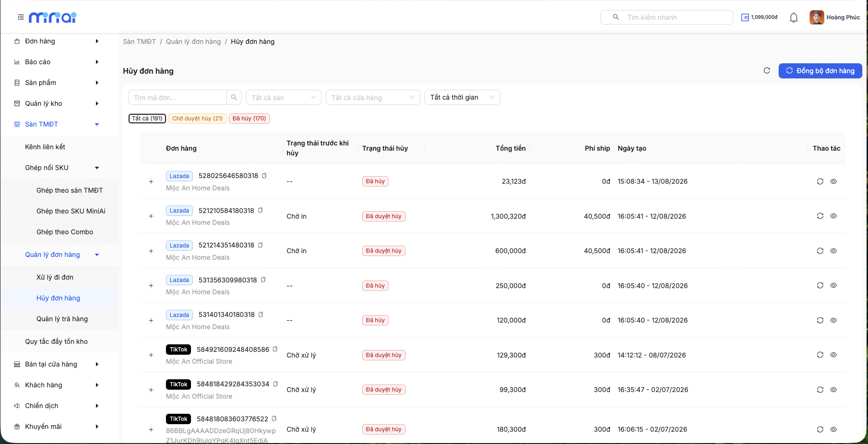The height and width of the screenshot is (444, 868).
Task: Open the Tất cả thời gian dropdown
Action: pyautogui.click(x=462, y=97)
